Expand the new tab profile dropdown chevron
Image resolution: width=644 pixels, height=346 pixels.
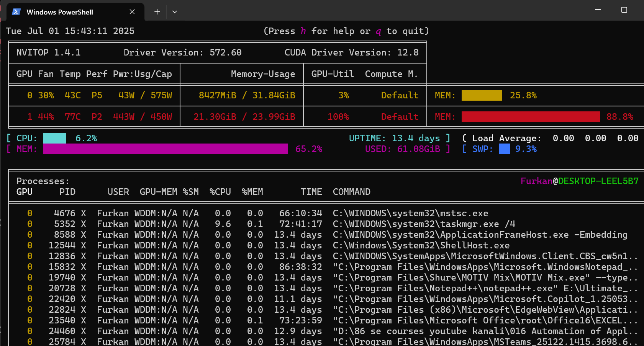175,12
